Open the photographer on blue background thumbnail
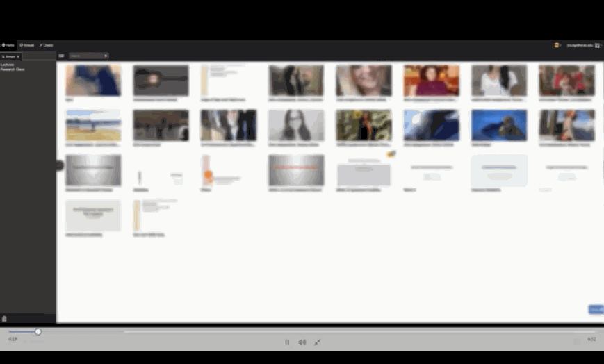 point(499,125)
